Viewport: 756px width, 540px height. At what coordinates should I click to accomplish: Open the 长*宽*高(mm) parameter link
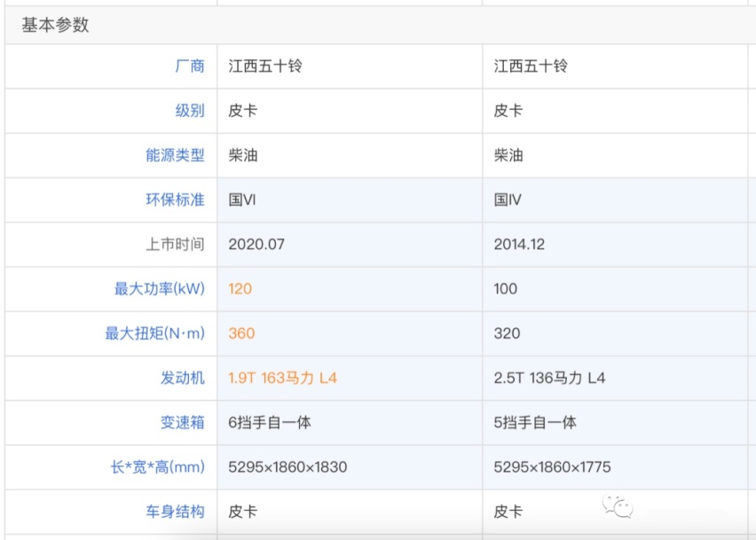click(x=158, y=466)
